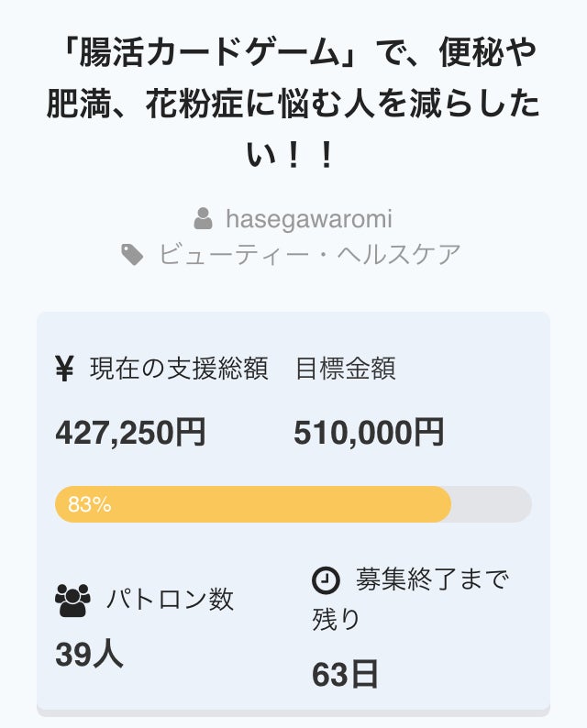Click the tag icon next to category
The image size is (587, 728).
tap(133, 254)
